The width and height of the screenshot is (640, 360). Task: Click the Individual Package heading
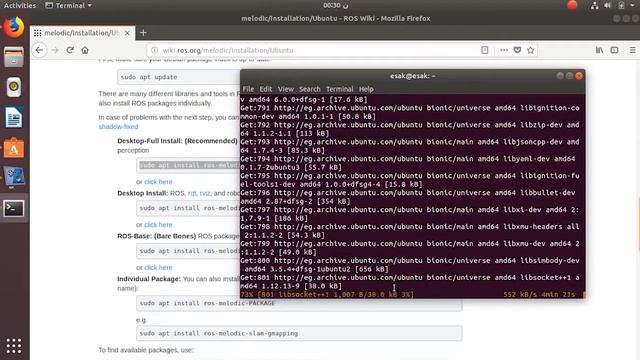click(149, 279)
